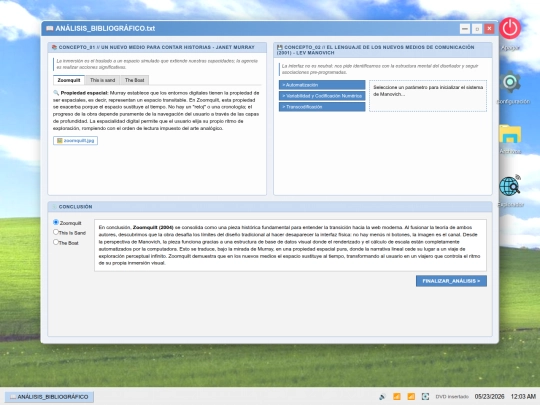Select the This Is Sand radio button
This screenshot has width=540, height=405.
click(x=56, y=232)
